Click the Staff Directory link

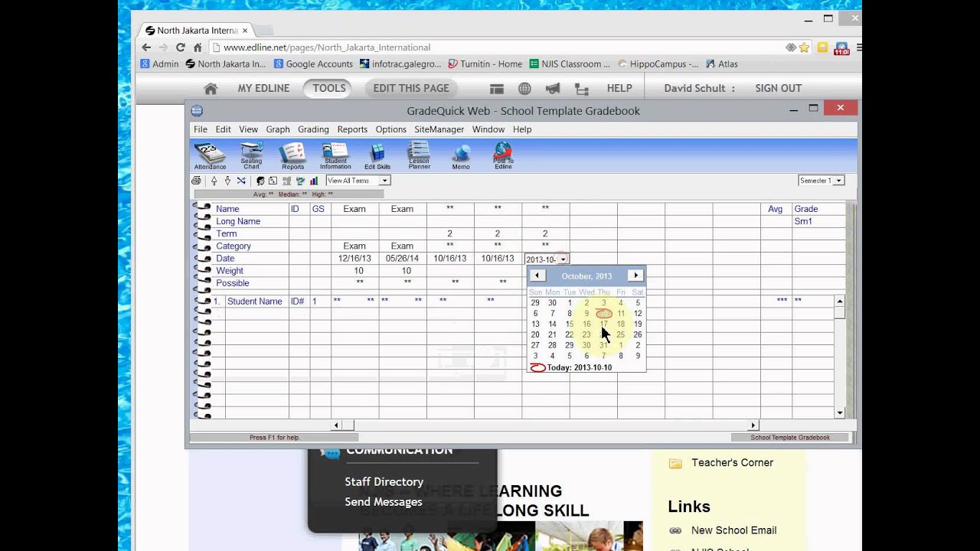[384, 481]
